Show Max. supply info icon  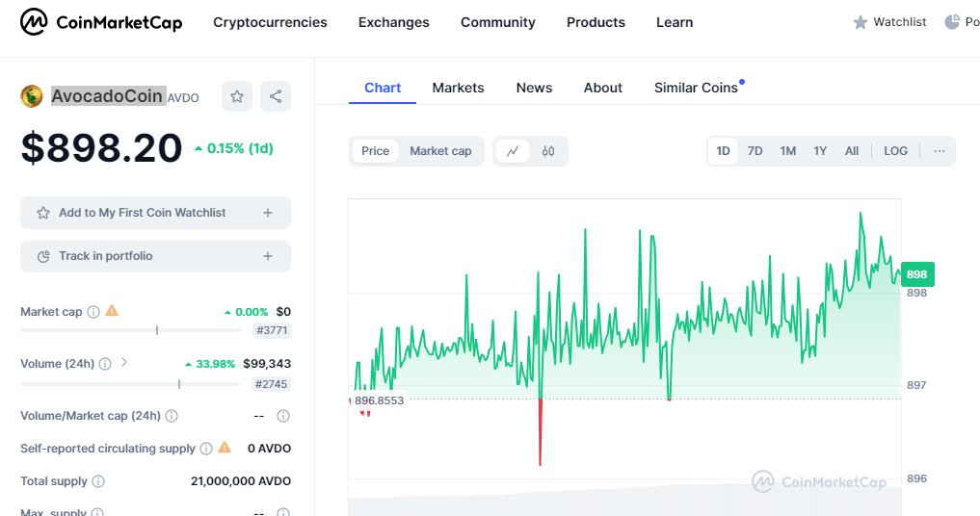tap(97, 512)
